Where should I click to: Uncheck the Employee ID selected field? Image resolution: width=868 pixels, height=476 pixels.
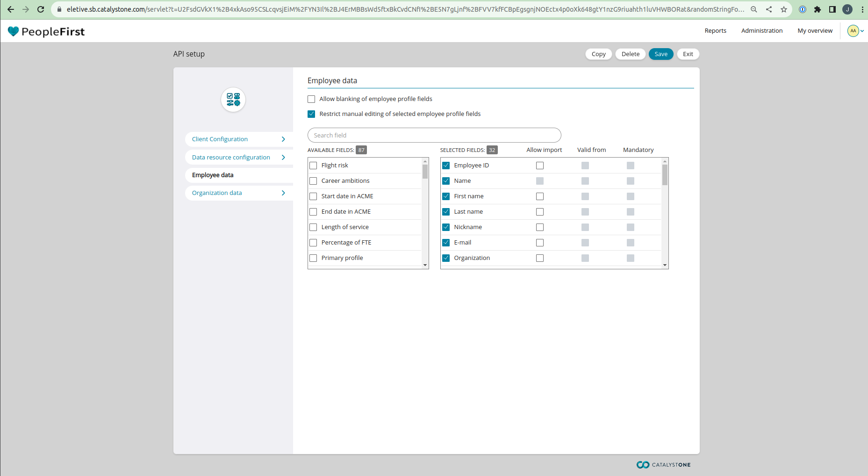(x=446, y=166)
